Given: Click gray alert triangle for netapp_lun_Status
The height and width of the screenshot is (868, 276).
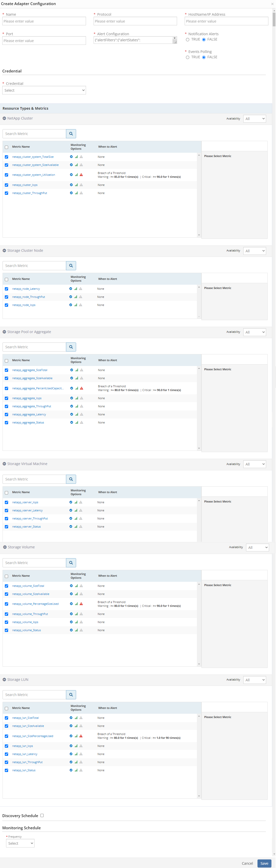Looking at the screenshot, I should (81, 770).
